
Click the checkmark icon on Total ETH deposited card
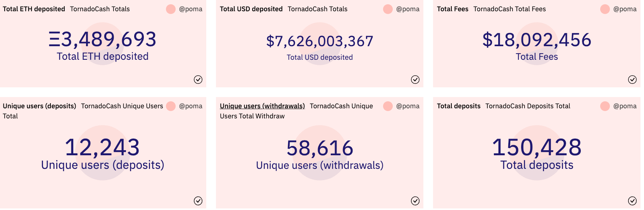click(x=198, y=80)
